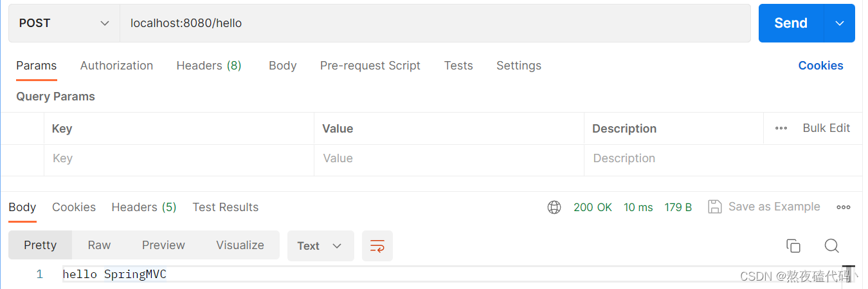Open the POST method dropdown
This screenshot has height=289, width=868.
pos(64,23)
